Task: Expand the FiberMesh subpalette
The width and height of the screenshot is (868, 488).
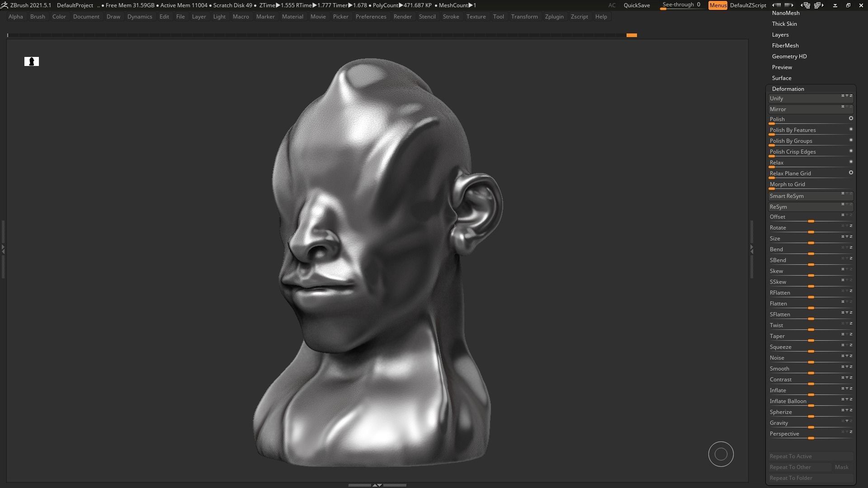Action: click(785, 45)
